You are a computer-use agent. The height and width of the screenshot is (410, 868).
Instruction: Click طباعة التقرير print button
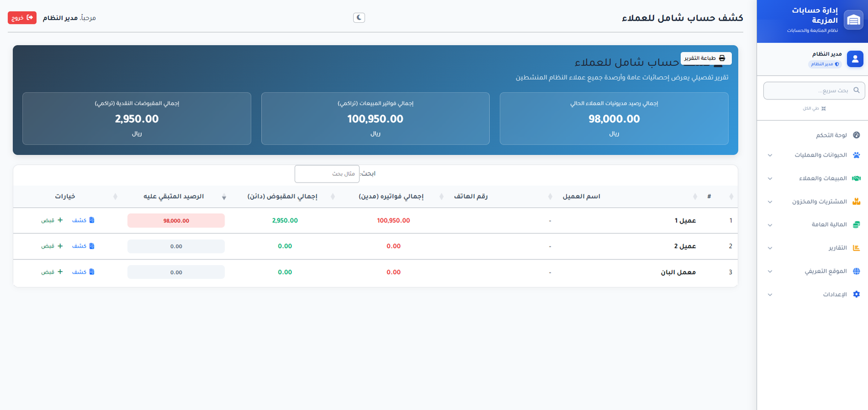(x=706, y=58)
